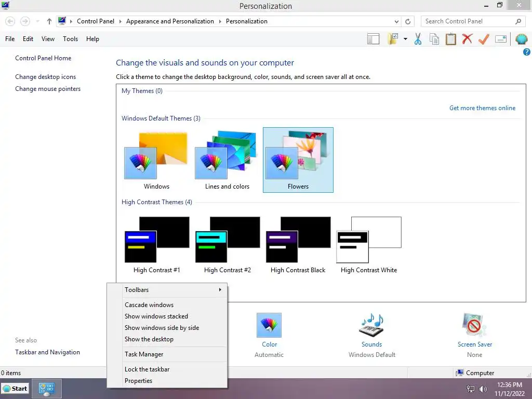Select the Windows theme thumbnail
532x399 pixels.
[156, 160]
